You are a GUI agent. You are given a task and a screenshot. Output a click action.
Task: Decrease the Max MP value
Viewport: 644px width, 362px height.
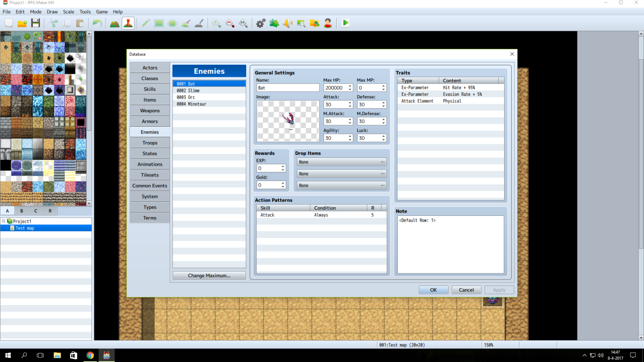click(384, 90)
